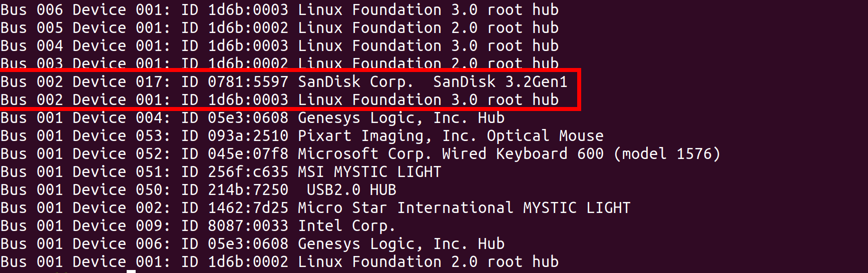Click the USB2.0 HUB entry

[x=198, y=189]
